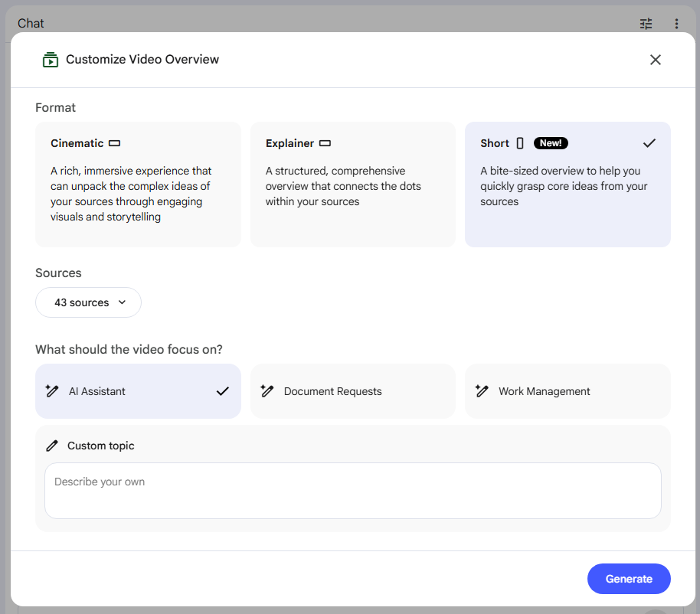700x614 pixels.
Task: Click the Custom topic label
Action: click(x=101, y=446)
